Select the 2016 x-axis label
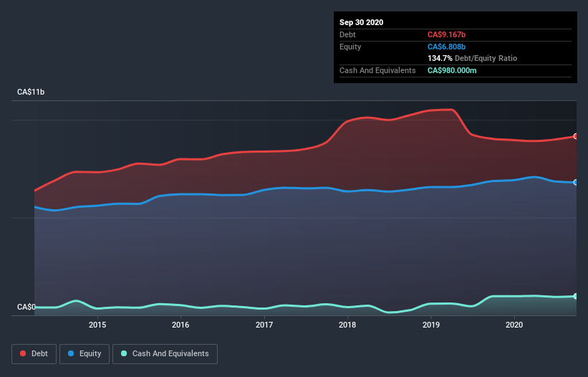This screenshot has width=588, height=377. (180, 325)
